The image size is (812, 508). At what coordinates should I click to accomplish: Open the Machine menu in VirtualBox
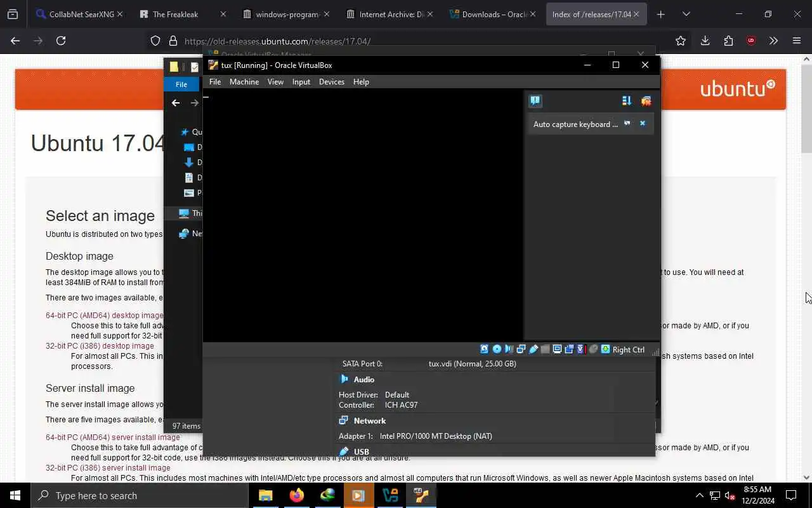click(244, 82)
